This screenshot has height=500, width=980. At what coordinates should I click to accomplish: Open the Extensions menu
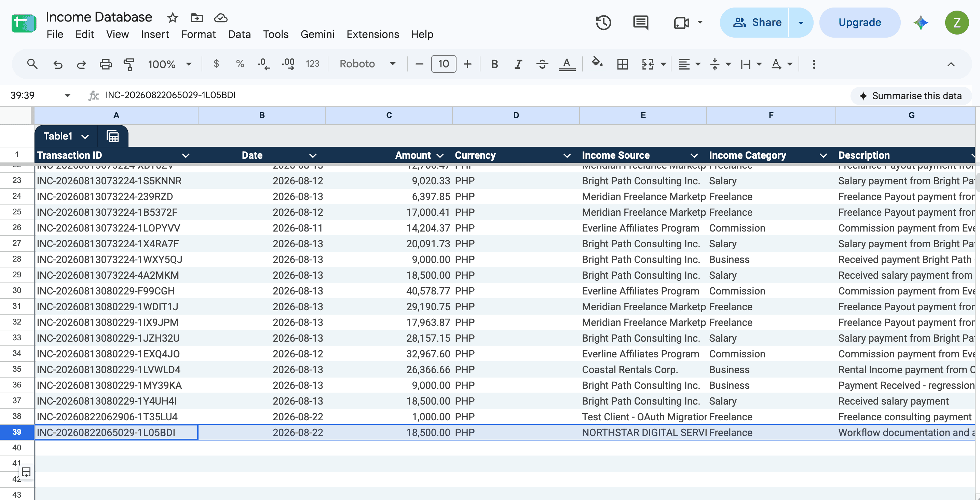pos(372,34)
